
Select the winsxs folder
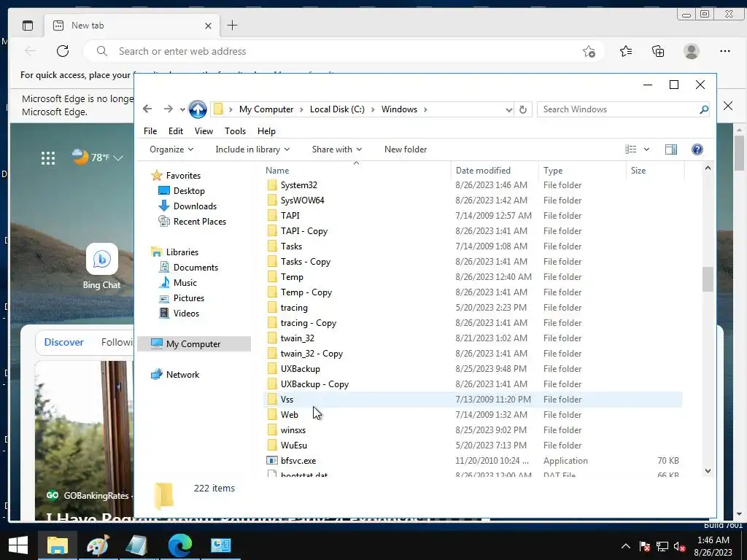[x=293, y=430]
